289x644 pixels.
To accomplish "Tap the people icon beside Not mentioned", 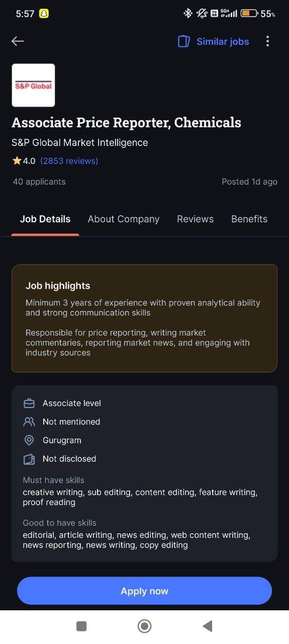I will pos(29,422).
